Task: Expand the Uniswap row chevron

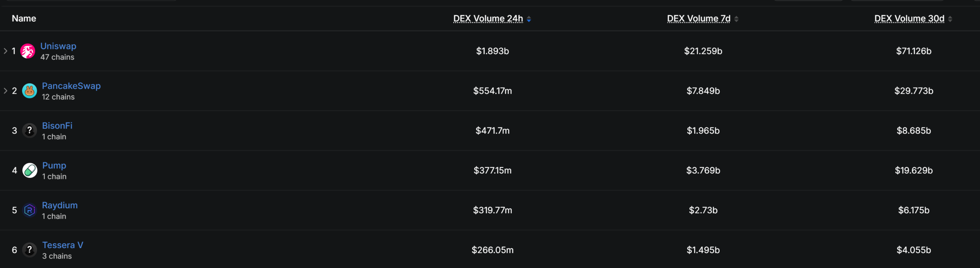Action: tap(5, 51)
